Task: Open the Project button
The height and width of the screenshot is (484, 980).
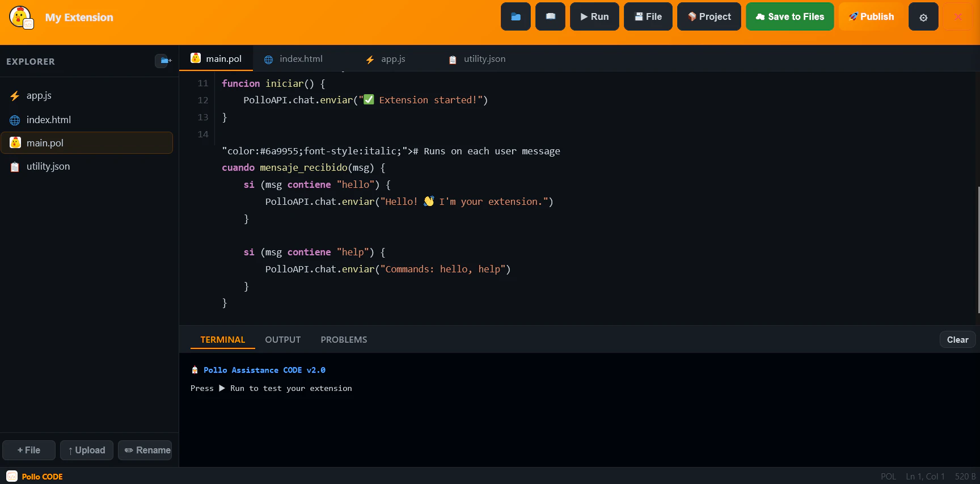Action: [709, 16]
